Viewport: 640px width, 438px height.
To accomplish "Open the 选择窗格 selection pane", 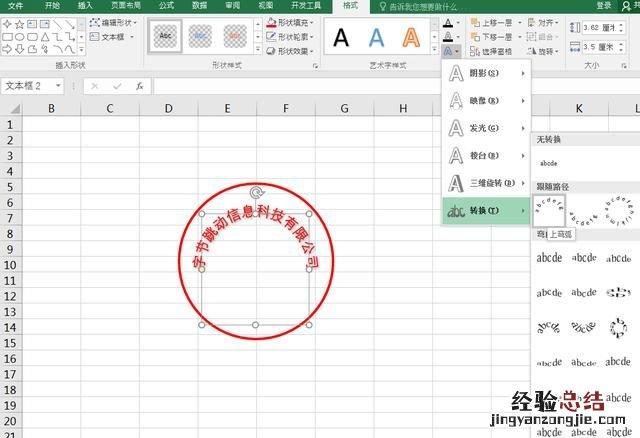I will coord(491,51).
